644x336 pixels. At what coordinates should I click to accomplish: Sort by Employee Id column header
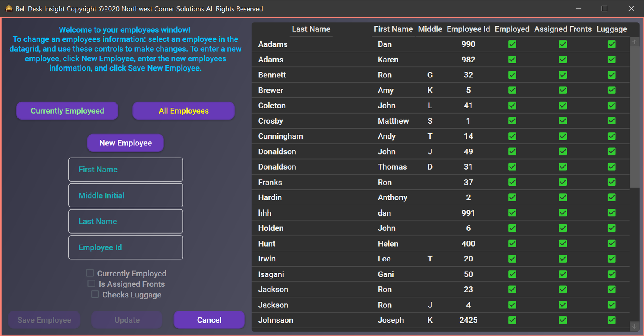468,29
